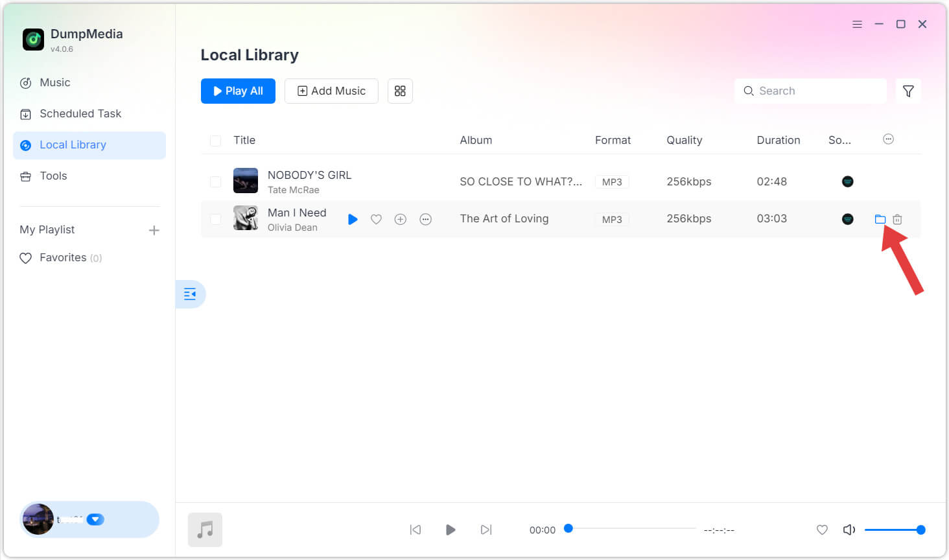Open the Music section in the sidebar
This screenshot has height=560, width=949.
coord(55,82)
